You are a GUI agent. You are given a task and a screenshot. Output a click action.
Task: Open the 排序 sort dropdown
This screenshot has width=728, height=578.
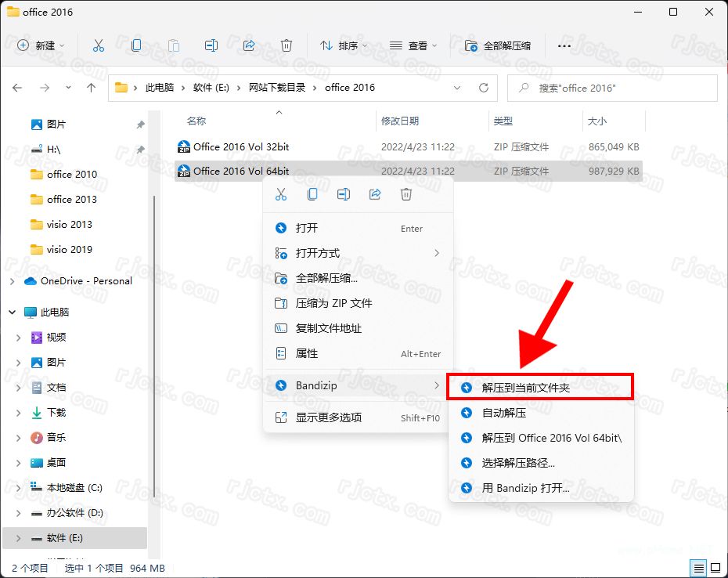345,45
